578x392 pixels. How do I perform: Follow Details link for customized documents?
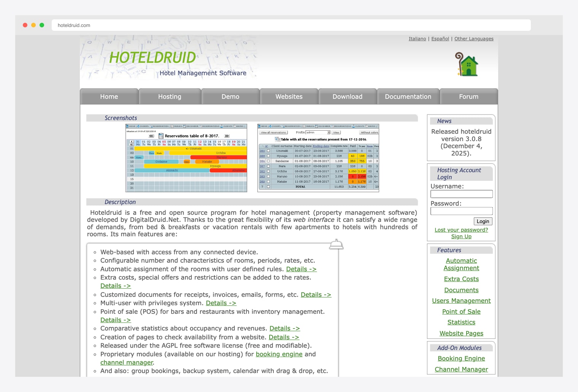click(316, 294)
